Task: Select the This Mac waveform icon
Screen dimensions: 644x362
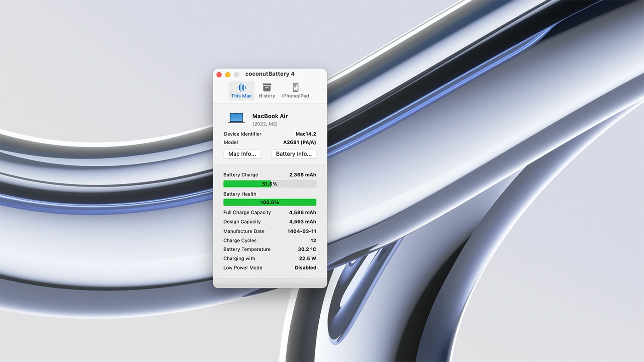Action: 241,87
